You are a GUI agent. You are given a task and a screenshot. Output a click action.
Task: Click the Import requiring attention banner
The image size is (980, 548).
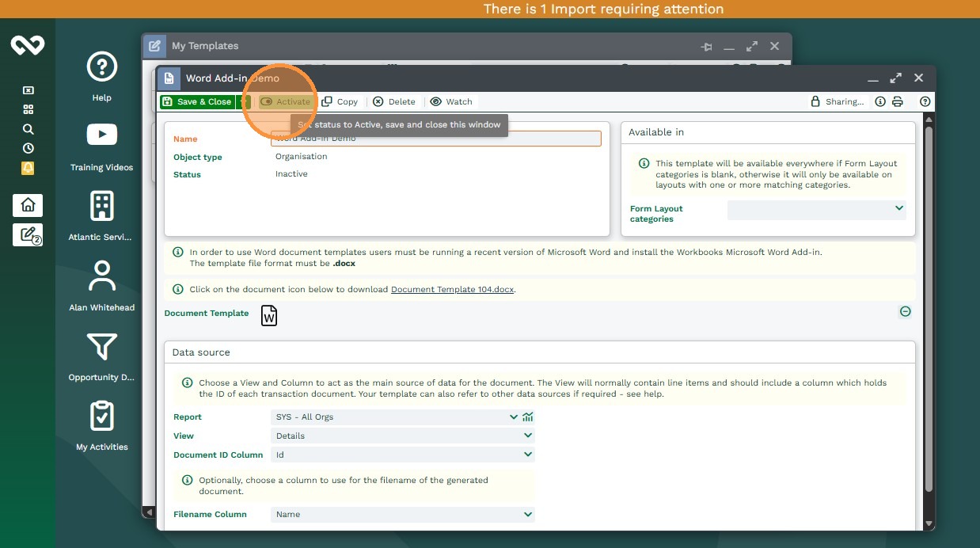pyautogui.click(x=603, y=10)
